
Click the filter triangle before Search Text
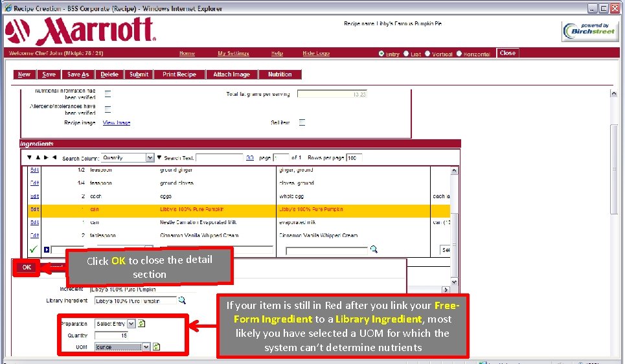(x=159, y=158)
